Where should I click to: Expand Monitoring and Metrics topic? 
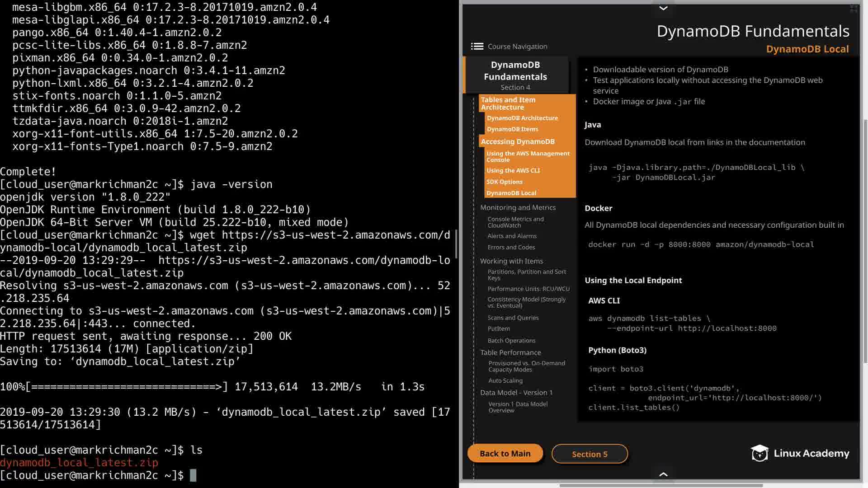518,207
